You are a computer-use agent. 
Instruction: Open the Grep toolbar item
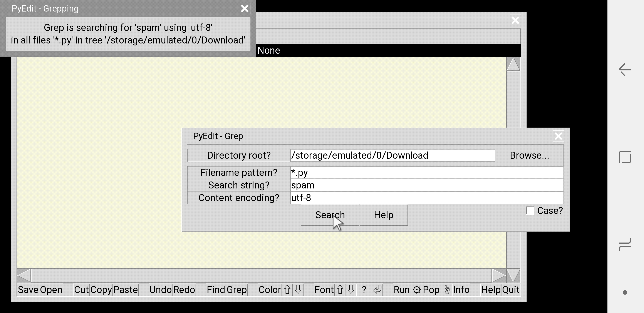click(x=236, y=290)
